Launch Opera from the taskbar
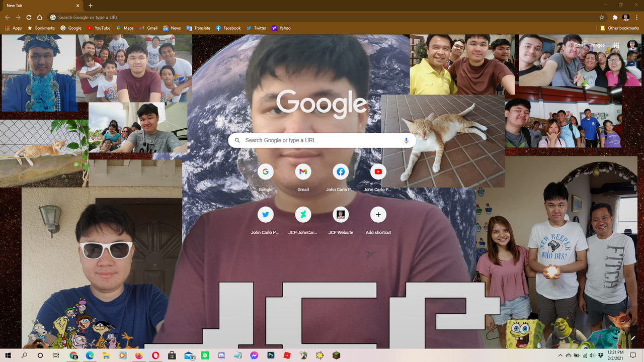The height and width of the screenshot is (362, 644). [x=155, y=355]
